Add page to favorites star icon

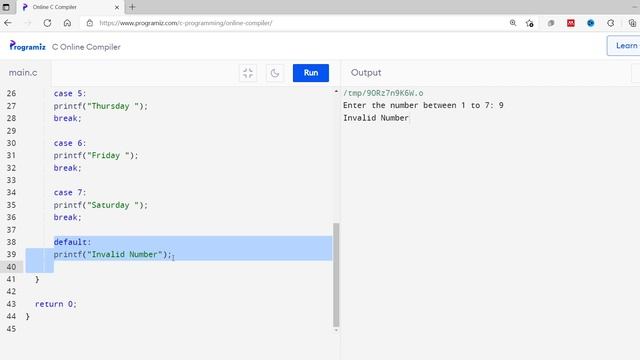point(530,23)
